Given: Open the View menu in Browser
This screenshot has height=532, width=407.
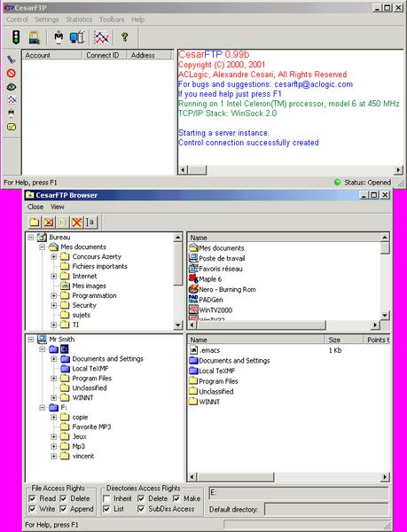Looking at the screenshot, I should click(58, 207).
